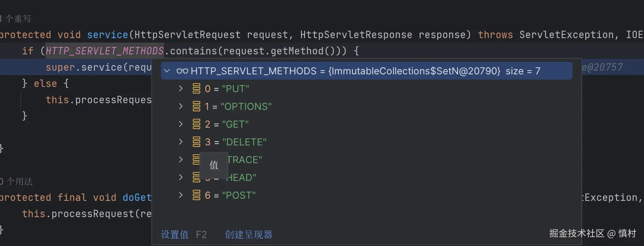
Task: Click the element icon for "OPTIONS" entry
Action: coord(197,107)
